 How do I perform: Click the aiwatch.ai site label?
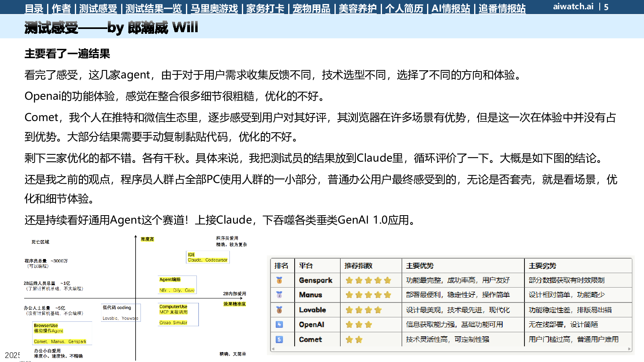click(573, 6)
